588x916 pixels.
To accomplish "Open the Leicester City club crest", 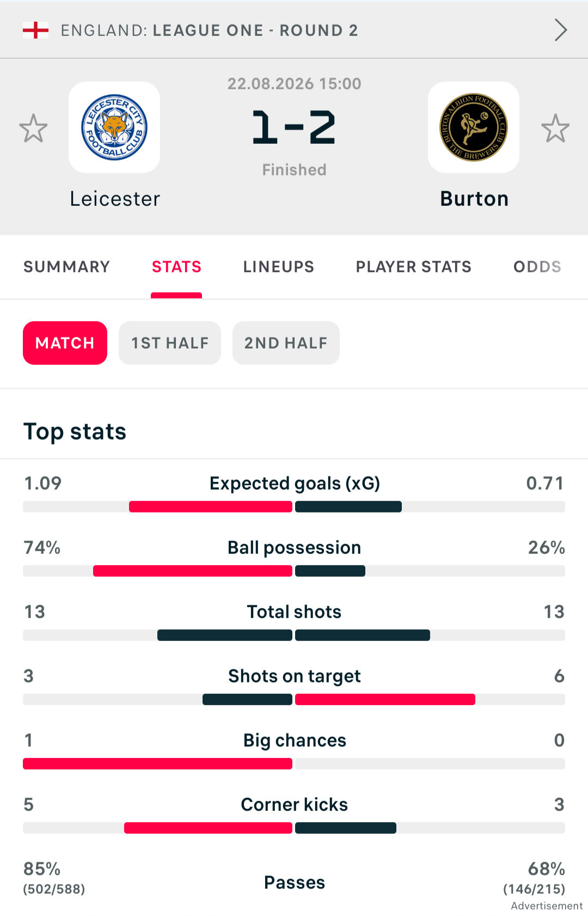I will [114, 127].
